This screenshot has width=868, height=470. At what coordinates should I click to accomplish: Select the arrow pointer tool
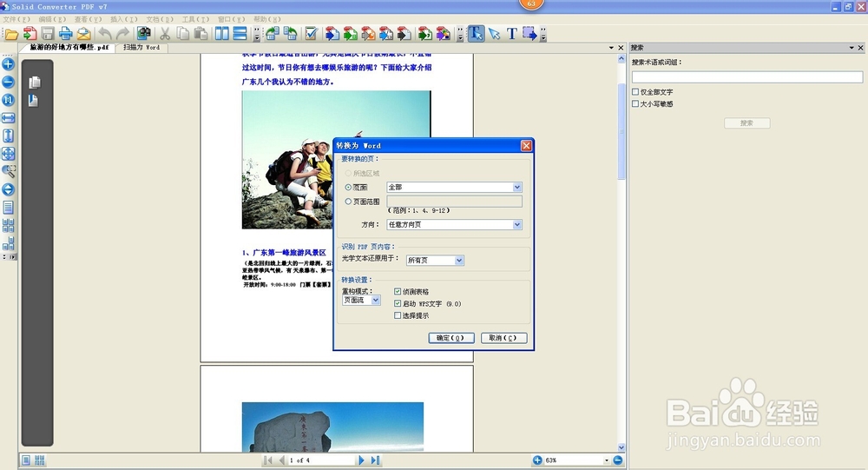(495, 34)
